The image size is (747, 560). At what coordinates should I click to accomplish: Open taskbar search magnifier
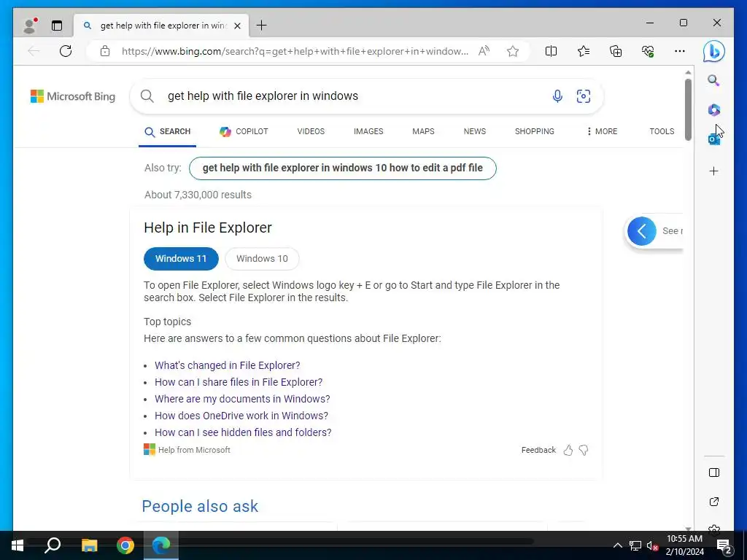[53, 545]
